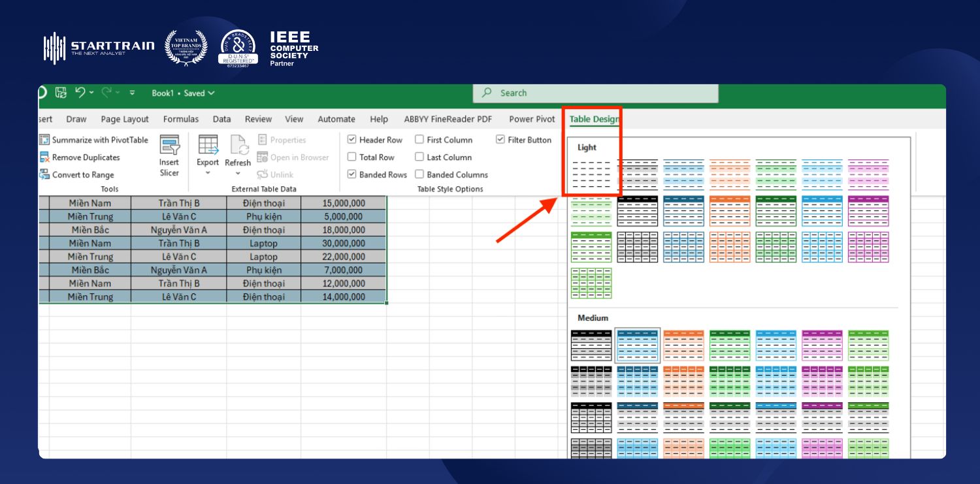Click Miền Nam in the 12,000,000 row
Image resolution: width=980 pixels, height=484 pixels.
click(90, 283)
